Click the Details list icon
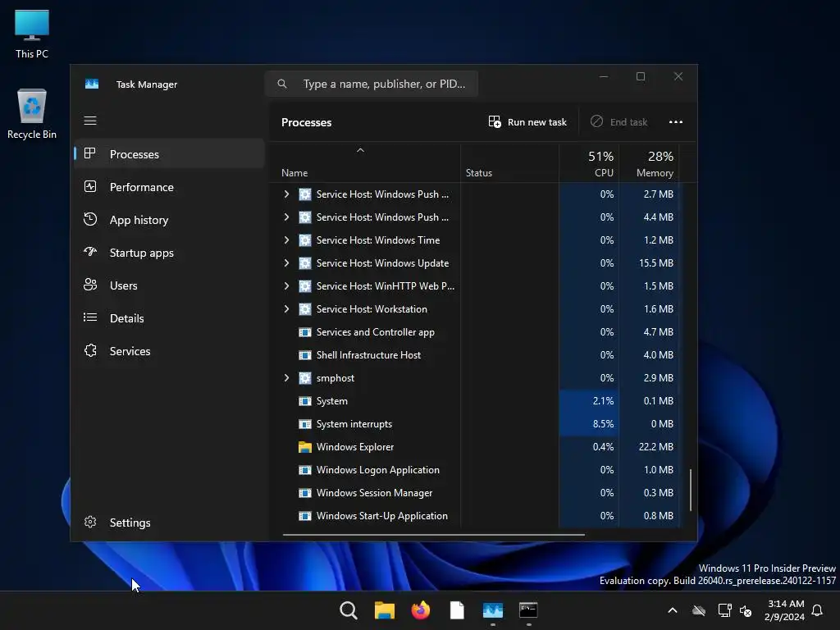Image resolution: width=840 pixels, height=630 pixels. (90, 317)
